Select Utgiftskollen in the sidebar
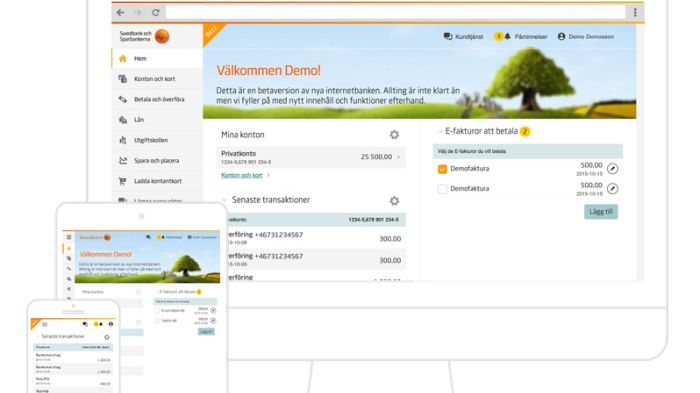This screenshot has height=393, width=700. 157,140
